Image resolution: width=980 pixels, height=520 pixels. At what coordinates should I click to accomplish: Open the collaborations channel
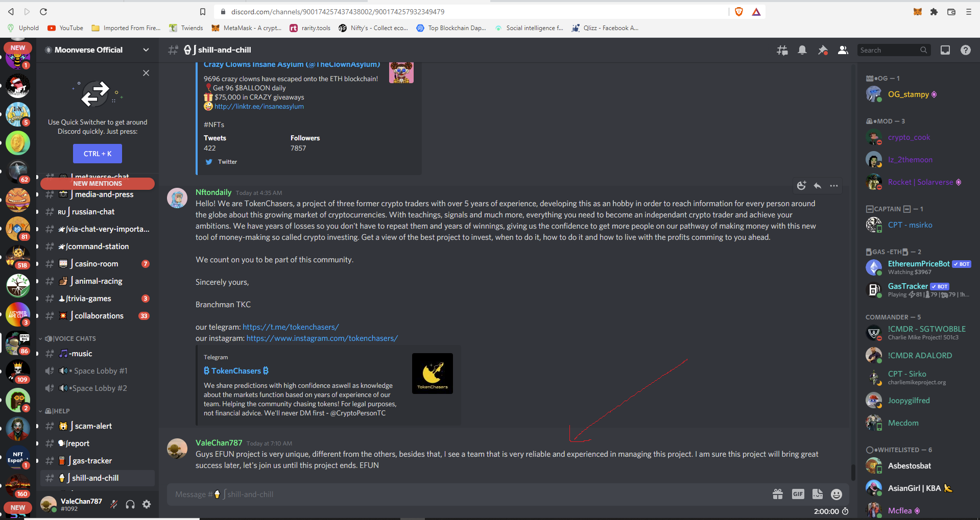pos(98,316)
